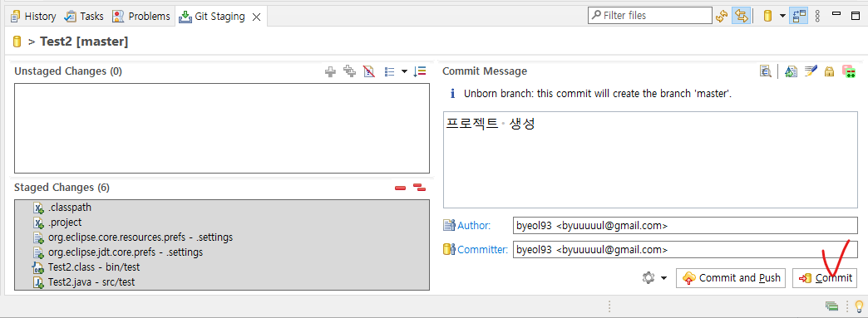Click the Test2.java file icon
The height and width of the screenshot is (318, 868).
coord(39,282)
